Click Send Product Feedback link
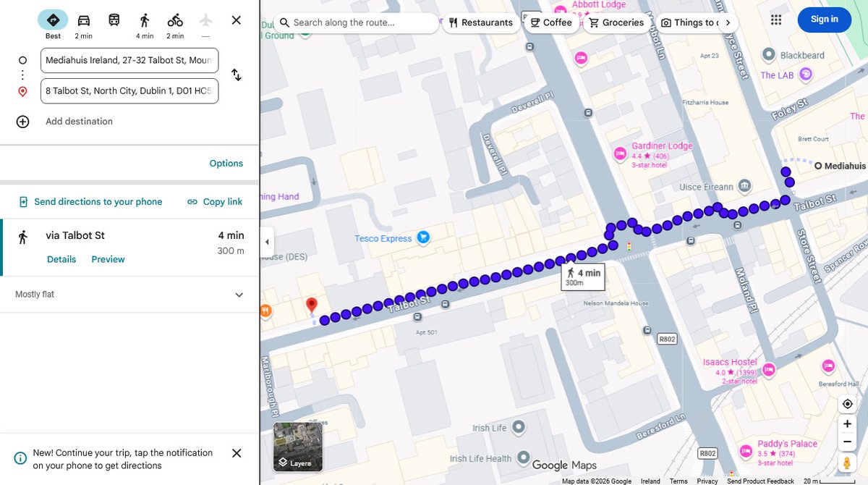The height and width of the screenshot is (485, 868). click(x=760, y=481)
